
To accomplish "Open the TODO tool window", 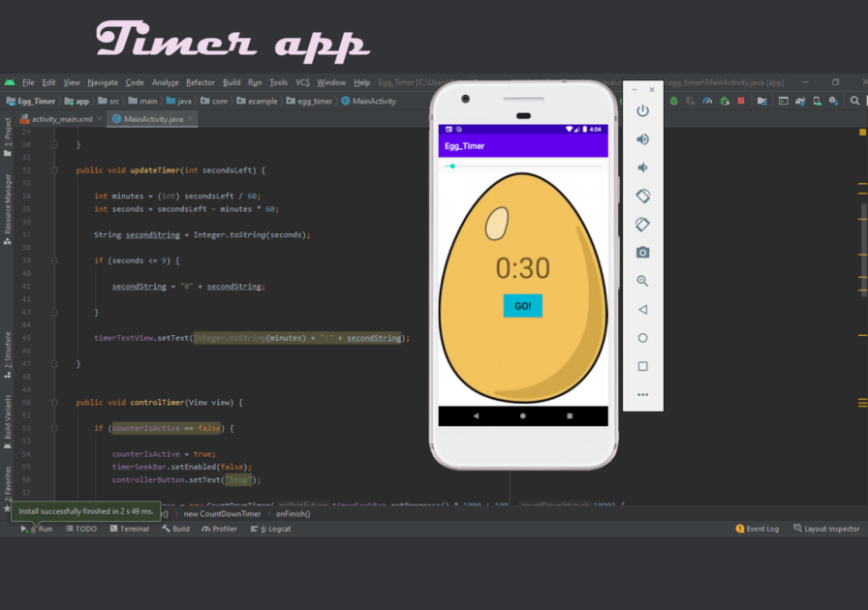I will [81, 529].
